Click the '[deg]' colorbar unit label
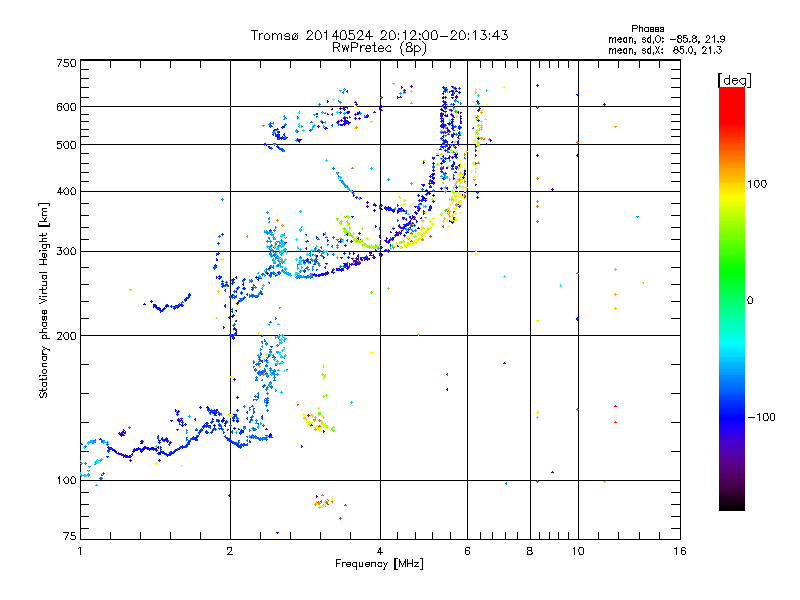This screenshot has width=800, height=600. tap(734, 80)
